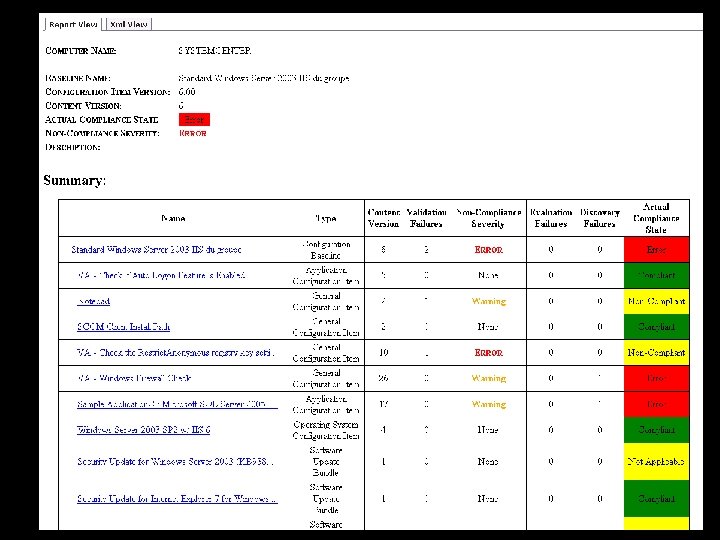Click the Computer Name value SYSTEMCENTER
Viewport: 720px width, 540px height.
215,51
